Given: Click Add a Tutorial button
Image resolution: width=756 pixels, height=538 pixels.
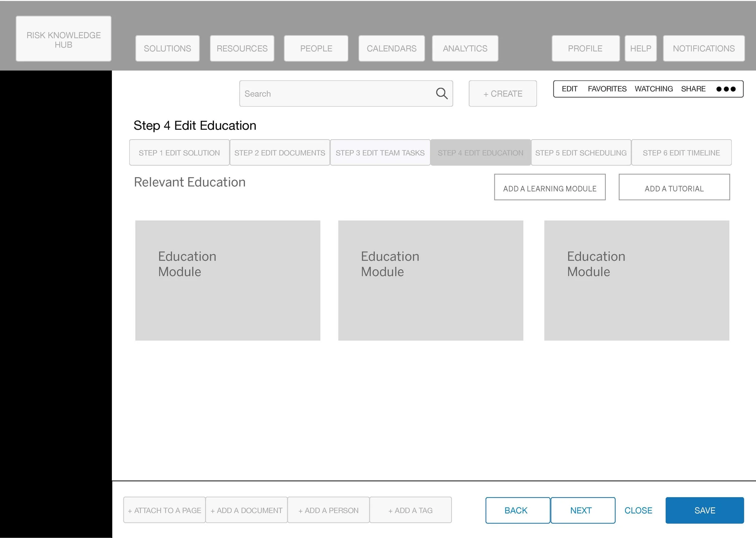Looking at the screenshot, I should pyautogui.click(x=674, y=187).
